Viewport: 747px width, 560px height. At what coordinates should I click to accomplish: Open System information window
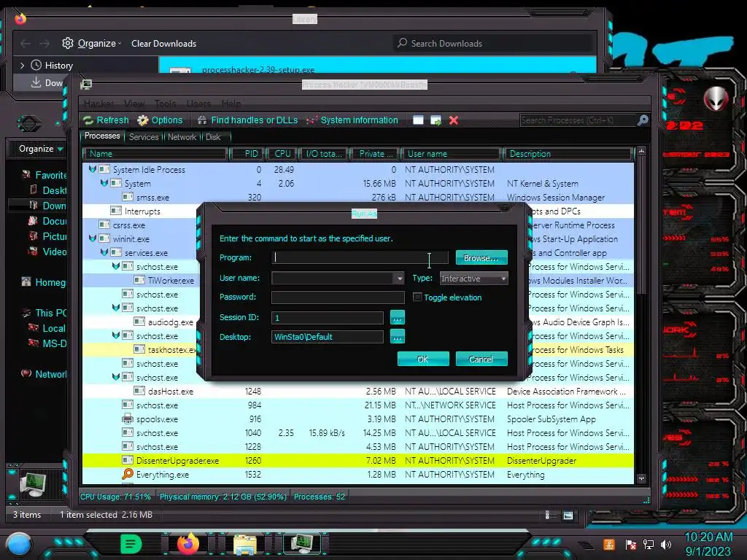352,120
